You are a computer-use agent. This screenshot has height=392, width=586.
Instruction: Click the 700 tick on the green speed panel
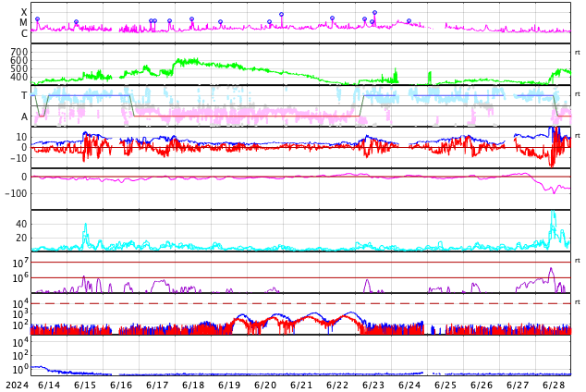pyautogui.click(x=19, y=52)
